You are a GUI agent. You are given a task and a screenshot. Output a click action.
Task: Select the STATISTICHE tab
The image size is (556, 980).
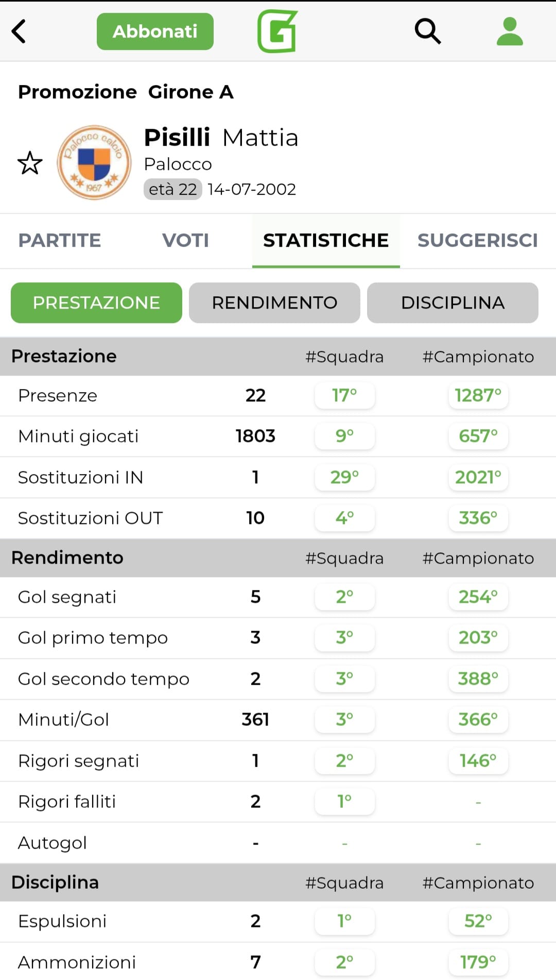325,241
